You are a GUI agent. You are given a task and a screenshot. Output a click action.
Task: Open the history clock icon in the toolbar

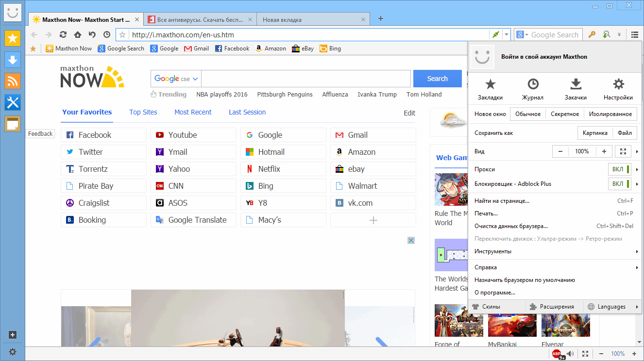point(107,34)
